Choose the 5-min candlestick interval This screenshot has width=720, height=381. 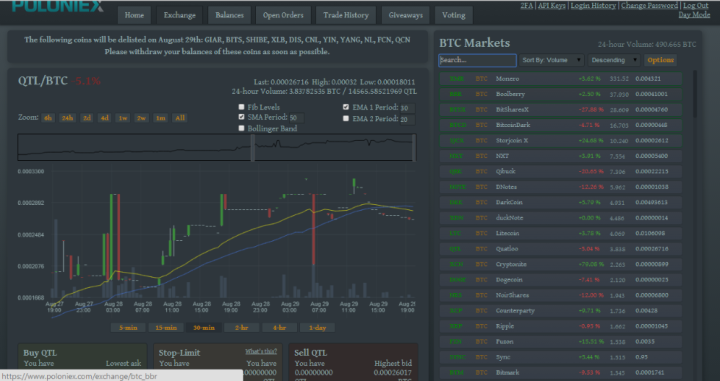pos(128,328)
